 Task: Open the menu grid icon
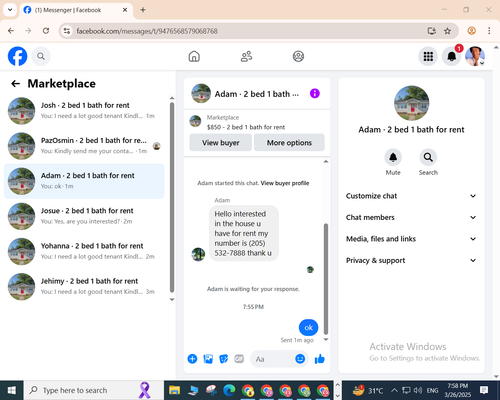coord(428,56)
